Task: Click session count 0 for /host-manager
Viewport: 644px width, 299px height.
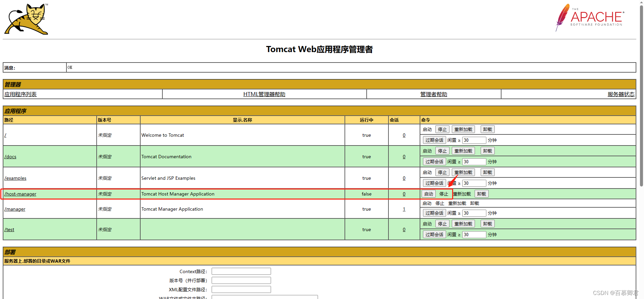Action: click(x=404, y=194)
